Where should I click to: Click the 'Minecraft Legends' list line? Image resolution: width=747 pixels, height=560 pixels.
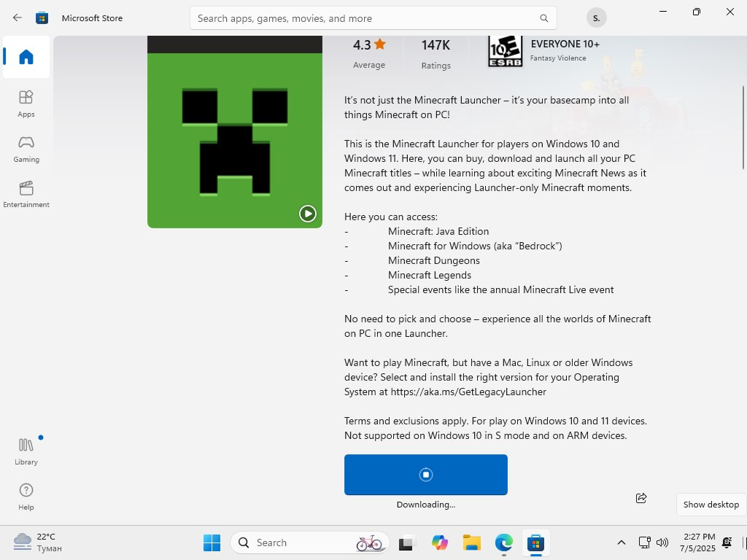pyautogui.click(x=429, y=275)
